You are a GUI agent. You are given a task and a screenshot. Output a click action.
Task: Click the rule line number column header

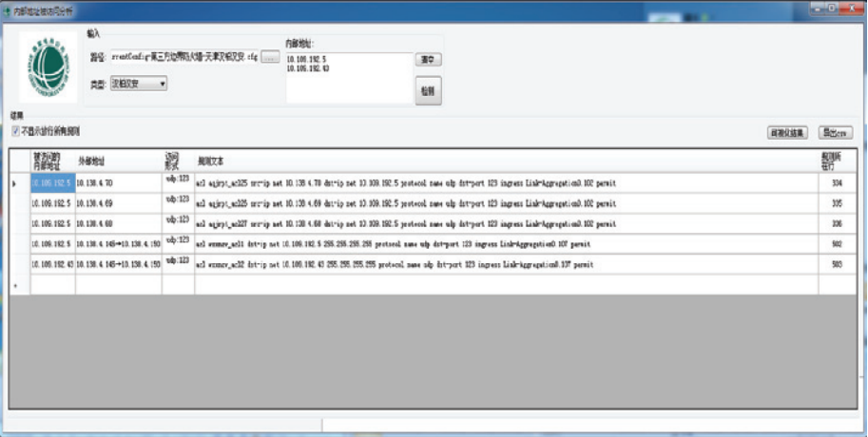pyautogui.click(x=836, y=160)
